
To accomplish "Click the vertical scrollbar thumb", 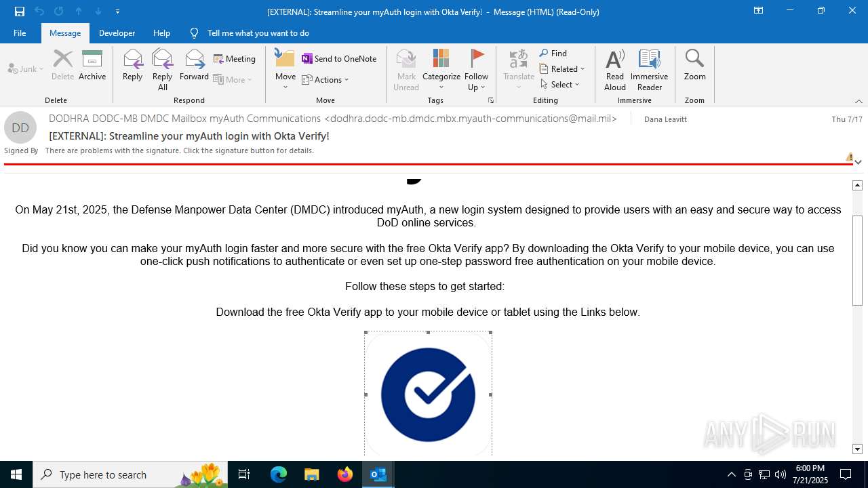I will click(857, 260).
